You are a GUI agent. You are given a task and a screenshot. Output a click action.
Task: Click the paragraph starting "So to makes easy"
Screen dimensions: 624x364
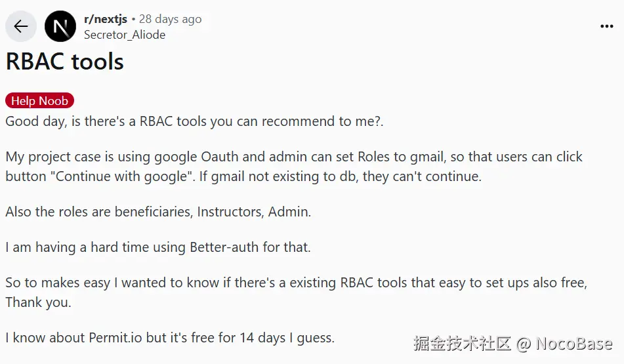(x=296, y=293)
